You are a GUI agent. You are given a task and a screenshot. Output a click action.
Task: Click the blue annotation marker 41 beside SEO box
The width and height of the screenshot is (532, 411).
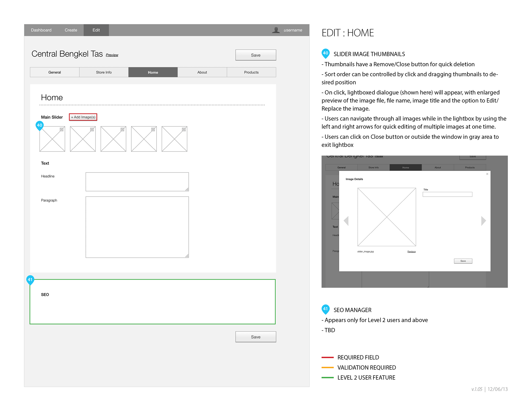(x=30, y=280)
